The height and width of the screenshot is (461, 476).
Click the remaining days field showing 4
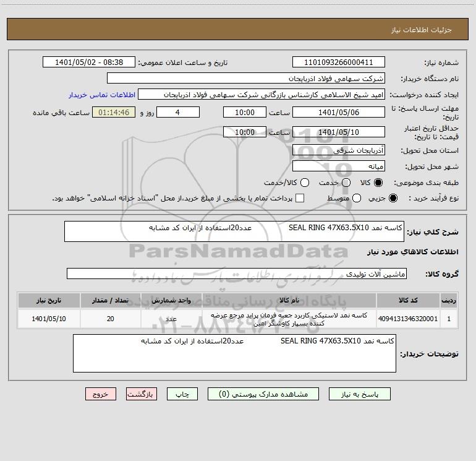click(178, 112)
